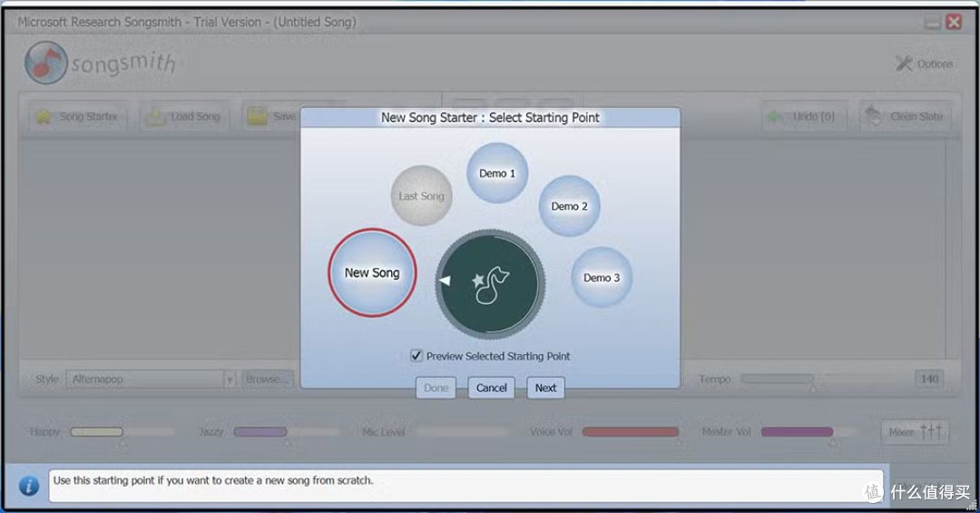Click the Mic Level meter
This screenshot has height=513, width=980.
(462, 431)
